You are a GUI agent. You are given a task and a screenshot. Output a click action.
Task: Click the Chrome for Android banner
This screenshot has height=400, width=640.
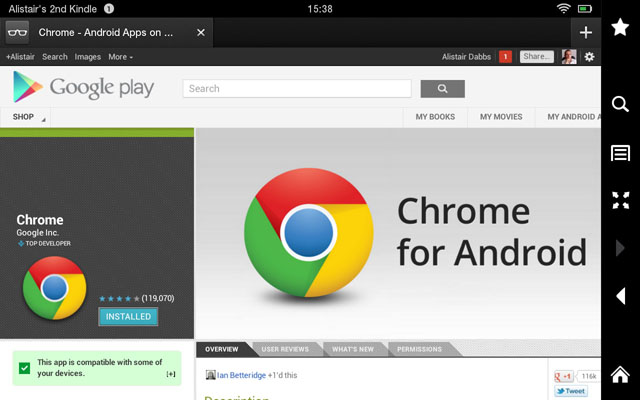[x=398, y=233]
